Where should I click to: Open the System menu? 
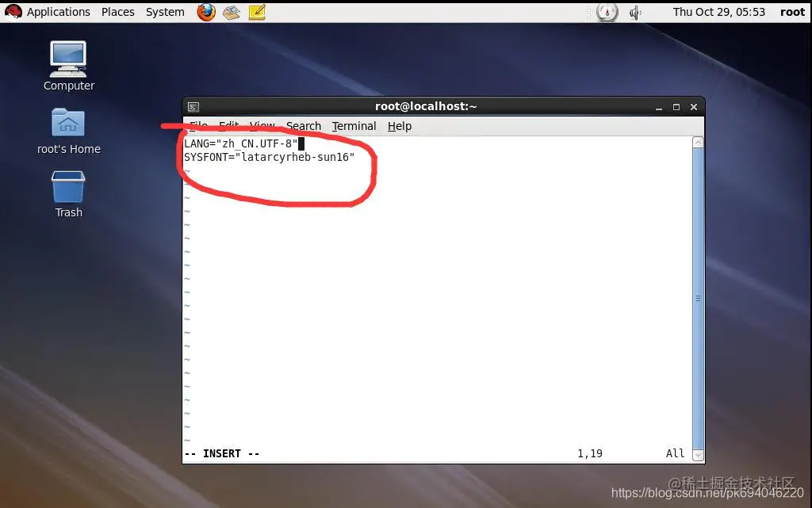pos(165,12)
